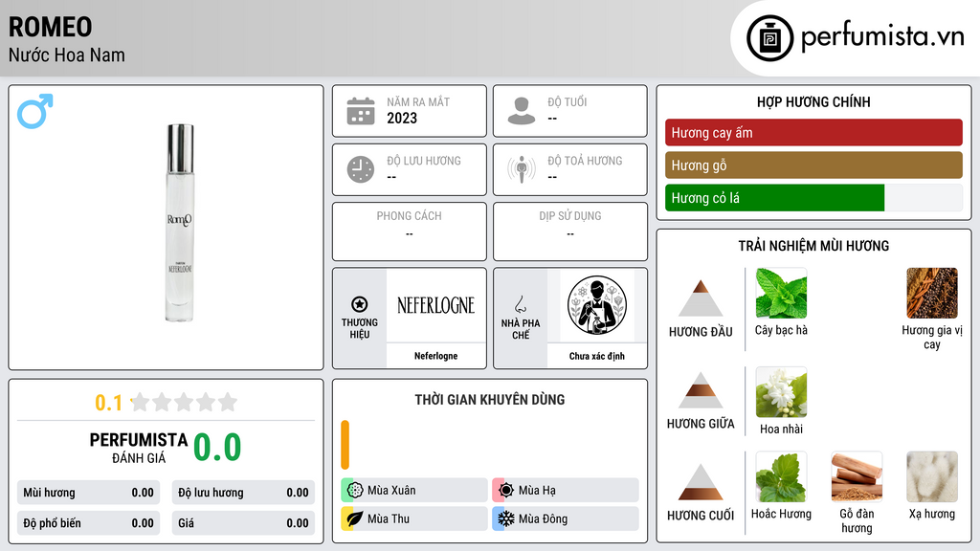Click the Dịp sử dụng occasion card

click(570, 231)
